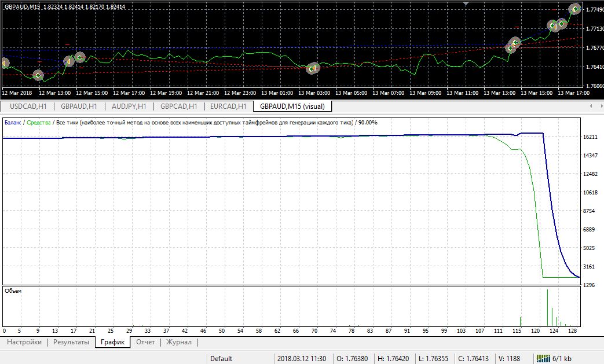Click the topmost trade arrow near 1.77490
Screen dimensions: 604x364
coord(574,9)
